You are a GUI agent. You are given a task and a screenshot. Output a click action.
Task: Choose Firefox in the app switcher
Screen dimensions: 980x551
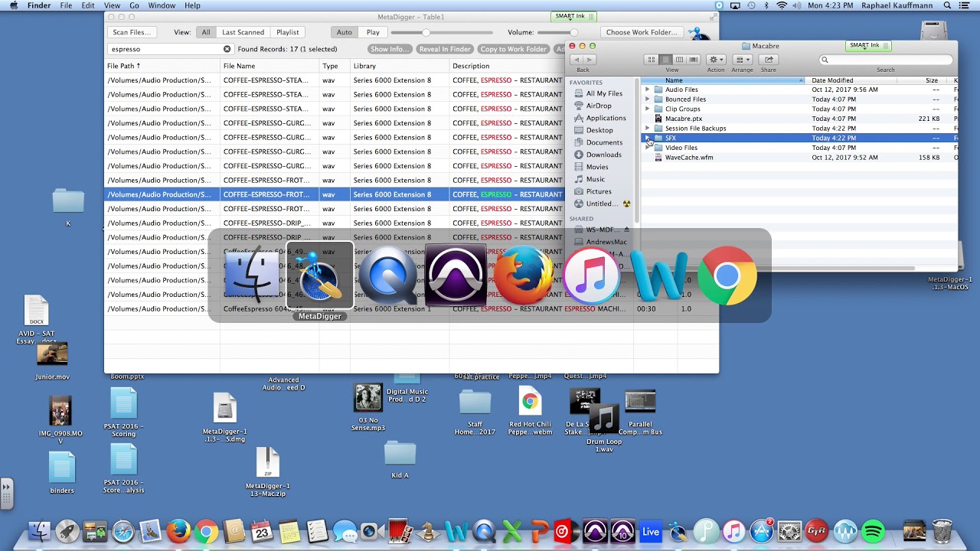click(x=524, y=275)
